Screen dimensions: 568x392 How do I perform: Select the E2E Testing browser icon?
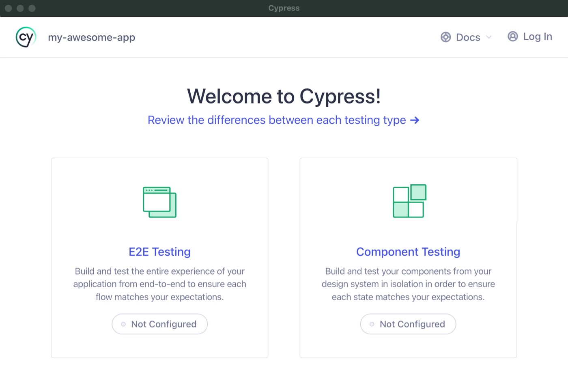[x=159, y=202]
